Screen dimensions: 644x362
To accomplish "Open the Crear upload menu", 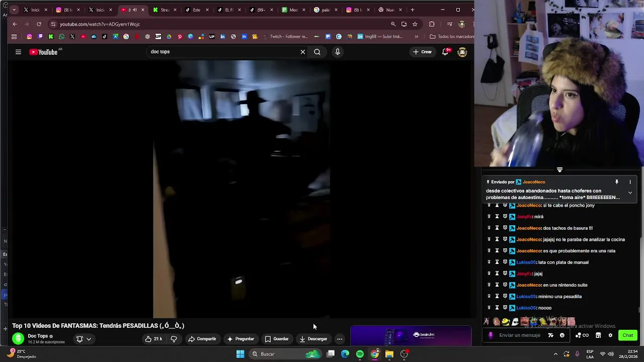I will click(x=422, y=52).
